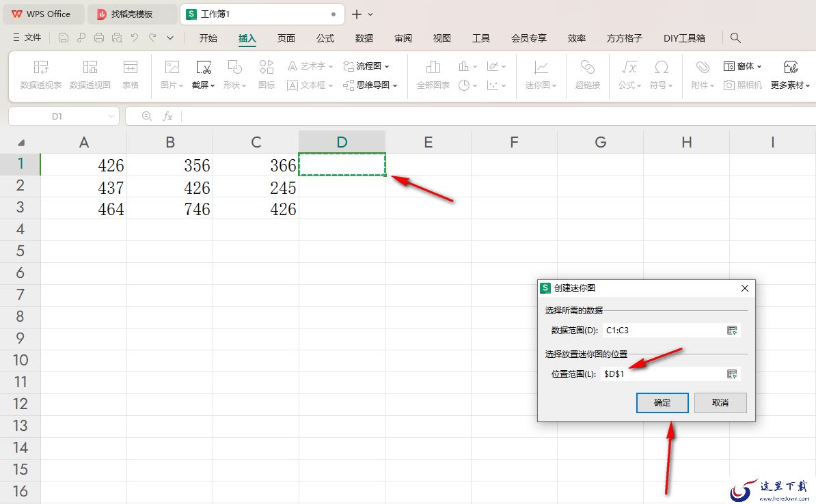Click 确定 in the 创建迷你图 dialog
816x504 pixels.
tap(662, 402)
